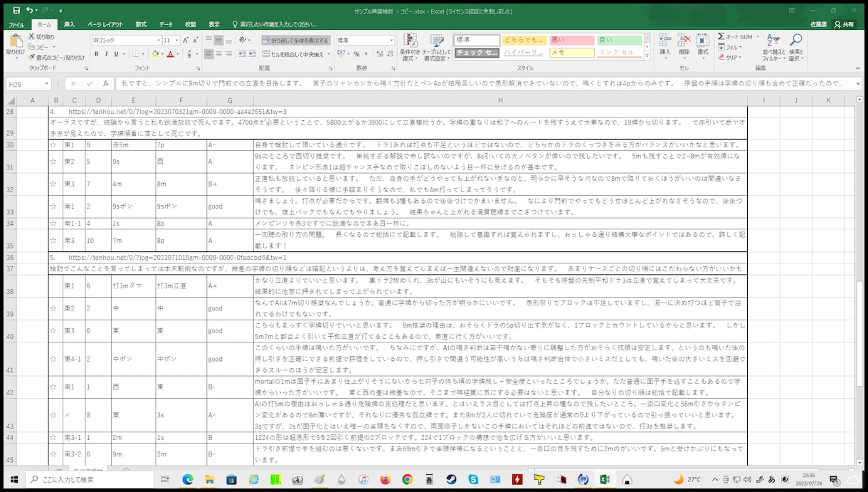868x492 pixels.
Task: Switch to the データ ribbon tab
Action: point(166,24)
